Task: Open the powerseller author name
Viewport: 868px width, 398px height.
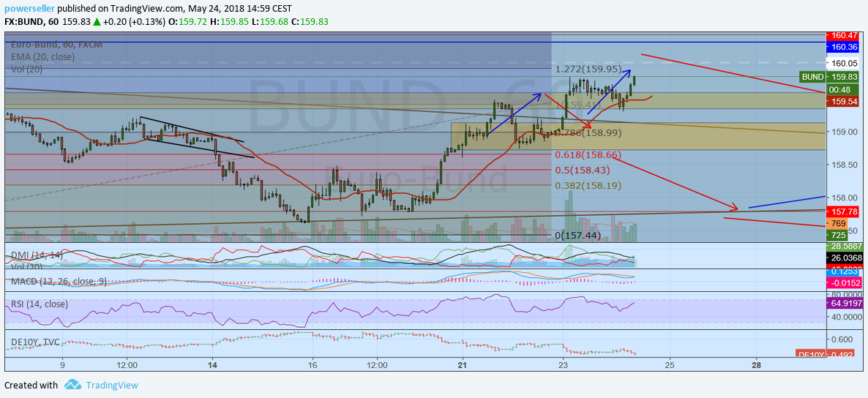Action: (x=30, y=9)
